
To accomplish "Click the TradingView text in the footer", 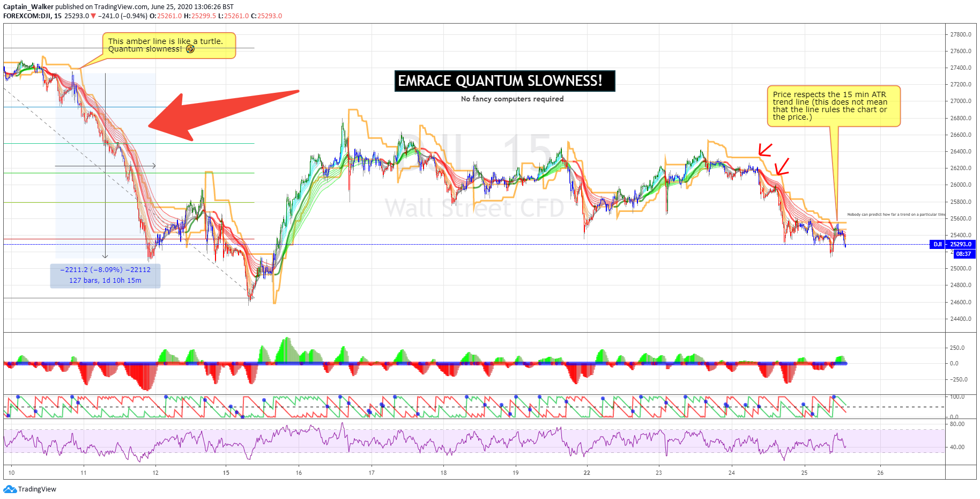I will pyautogui.click(x=37, y=489).
